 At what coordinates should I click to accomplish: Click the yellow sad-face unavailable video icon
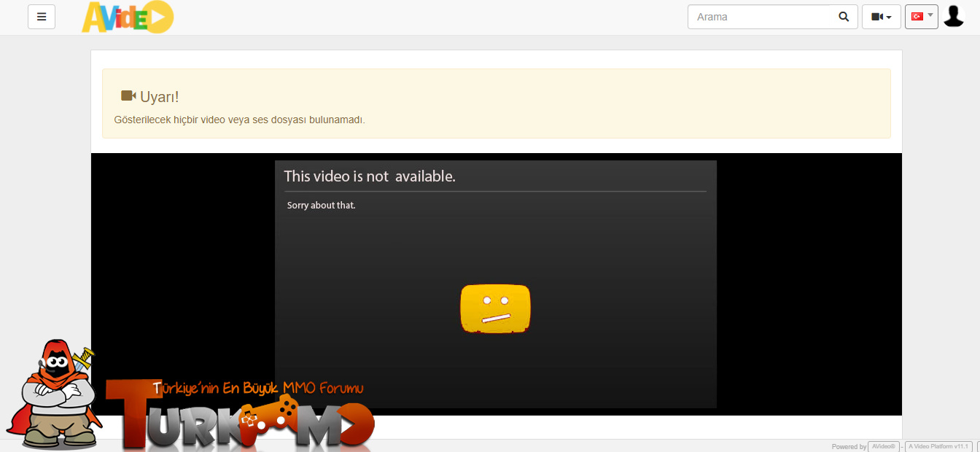495,309
